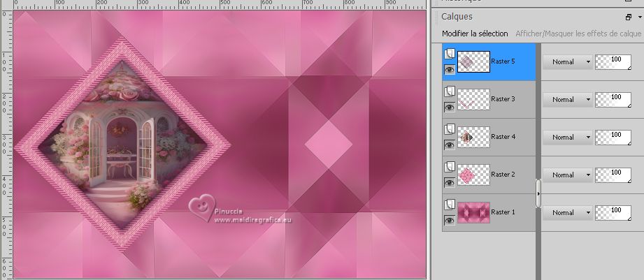Select layer name Raster 4

click(503, 137)
